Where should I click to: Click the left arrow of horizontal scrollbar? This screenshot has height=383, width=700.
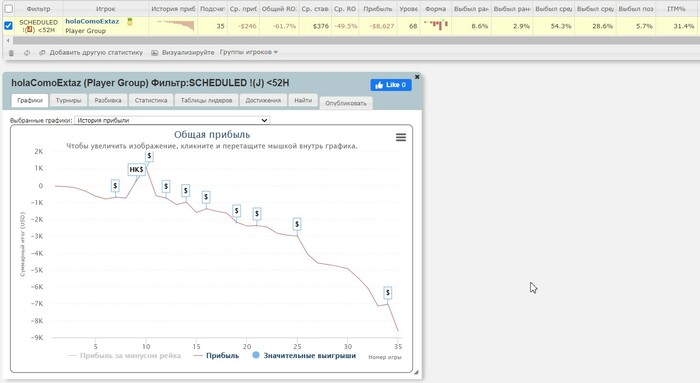(x=8, y=41)
